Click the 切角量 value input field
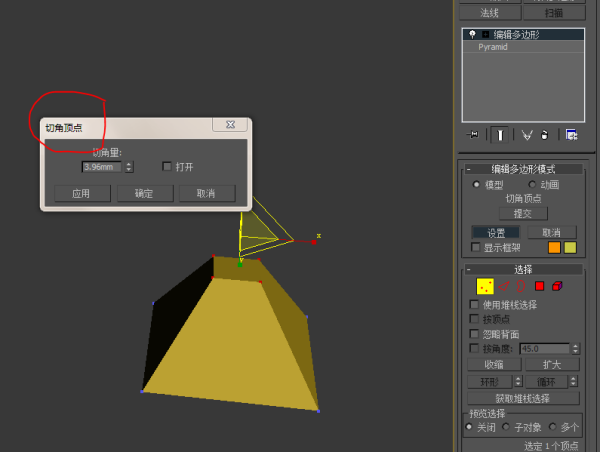Viewport: 600px width, 452px height. 101,167
